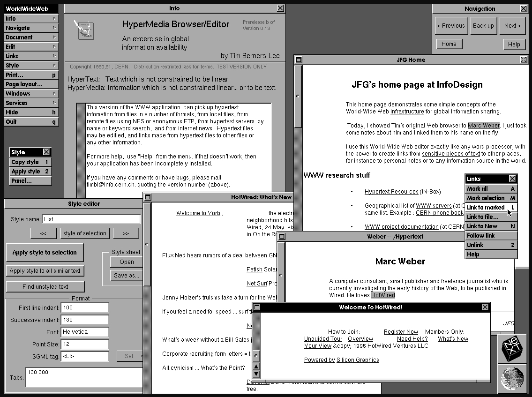
Task: Choose Help in Links menu
Action: [491, 255]
